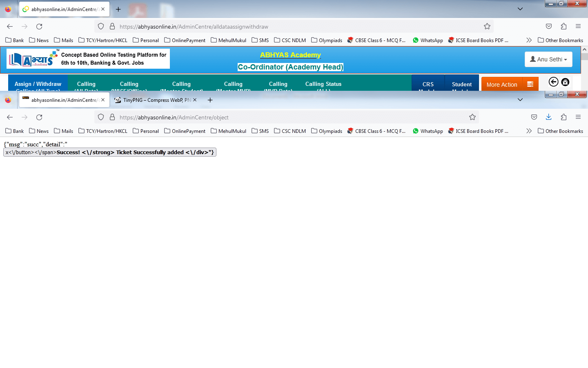Click the shield icon beside the alldataassignwithdraw URL
The image size is (588, 368).
click(x=101, y=27)
